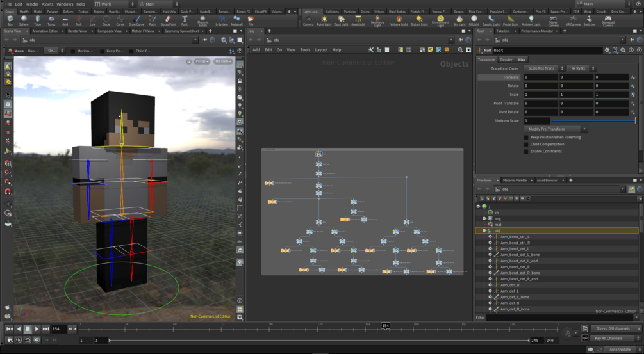The width and height of the screenshot is (644, 354).
Task: Open the Persp viewport dropdown
Action: 202,61
